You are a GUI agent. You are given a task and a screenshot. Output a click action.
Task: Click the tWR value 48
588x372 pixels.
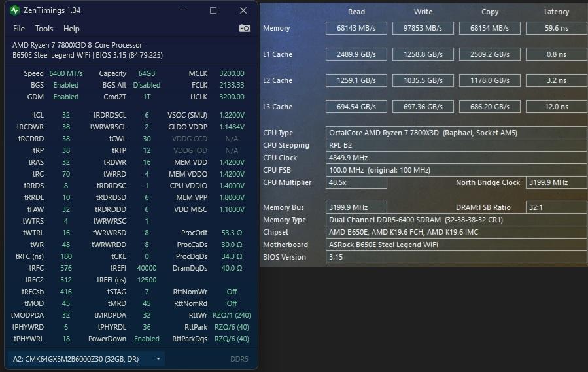66,245
